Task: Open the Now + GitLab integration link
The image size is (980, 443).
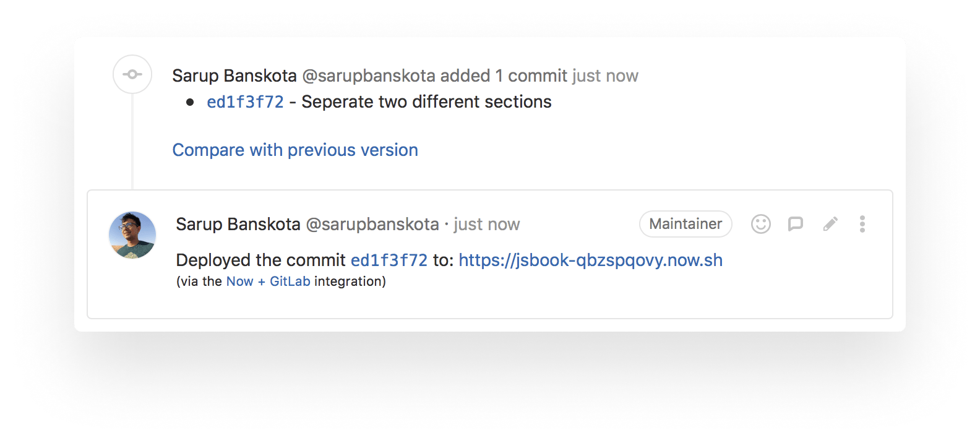Action: click(x=268, y=281)
